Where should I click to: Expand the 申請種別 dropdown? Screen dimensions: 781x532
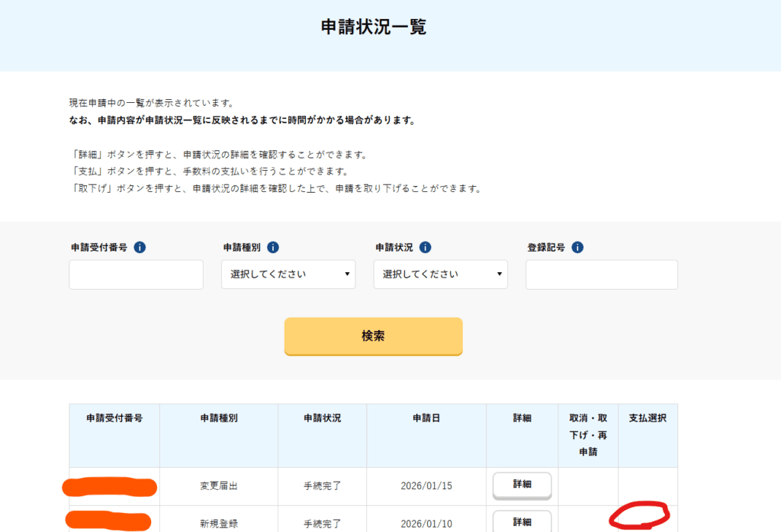point(288,274)
